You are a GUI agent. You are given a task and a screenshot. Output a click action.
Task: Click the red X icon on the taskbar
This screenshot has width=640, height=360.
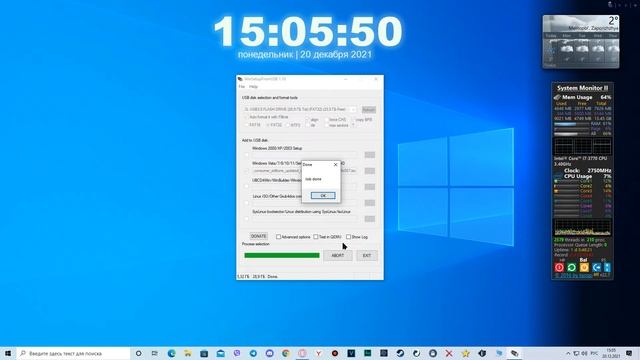pos(449,353)
